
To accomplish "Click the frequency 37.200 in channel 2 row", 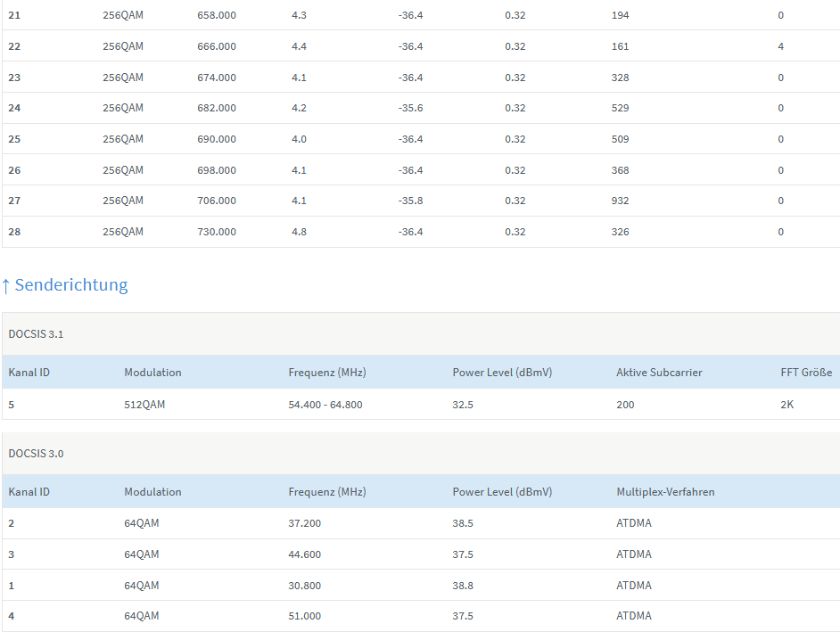I will [304, 523].
